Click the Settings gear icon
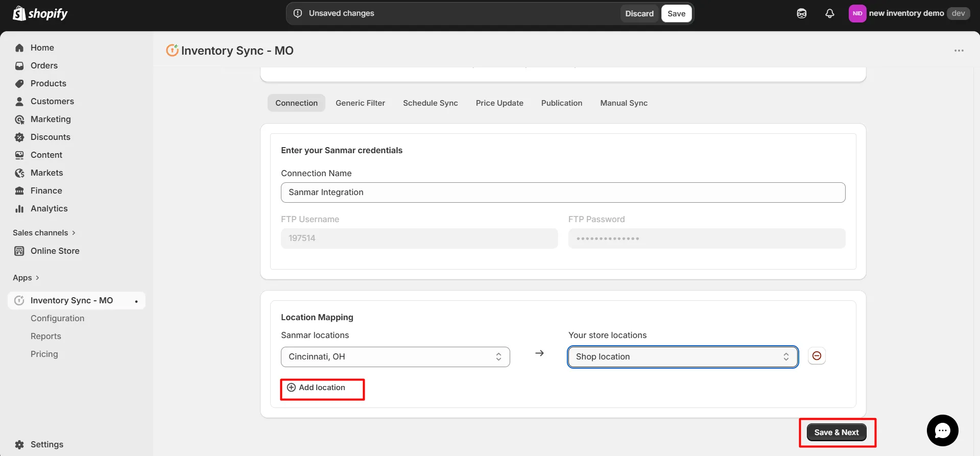 19,444
